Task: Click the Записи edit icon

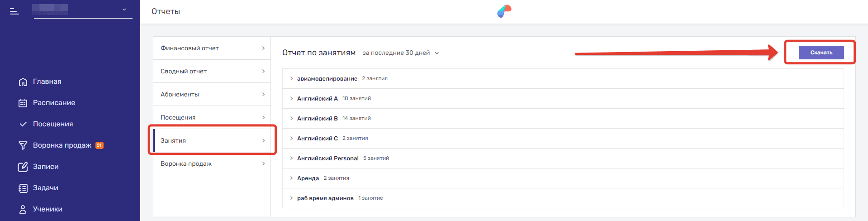Action: coord(23,167)
